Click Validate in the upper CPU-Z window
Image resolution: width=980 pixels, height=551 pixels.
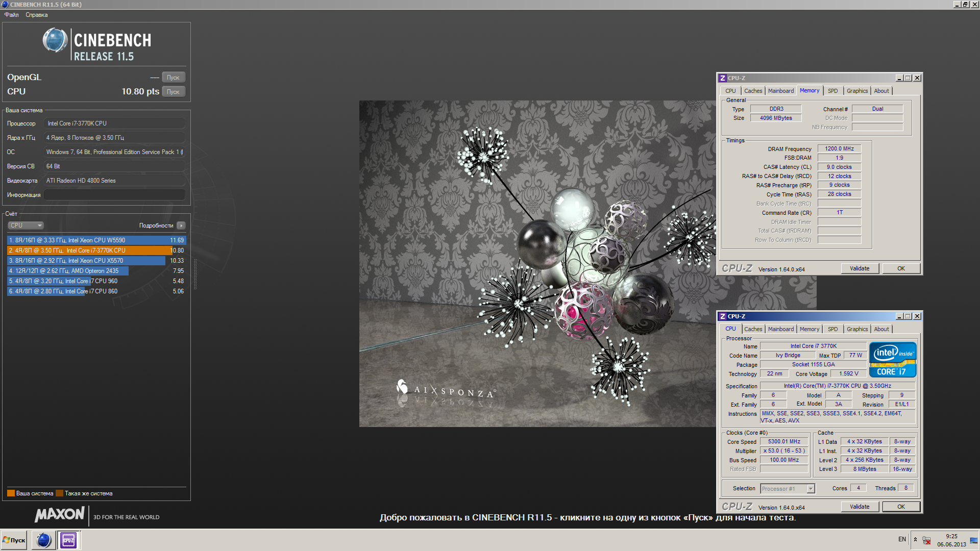pos(860,268)
